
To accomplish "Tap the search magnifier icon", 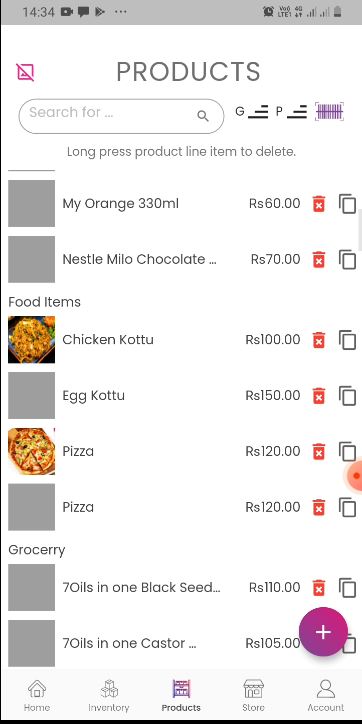I will coord(203,116).
